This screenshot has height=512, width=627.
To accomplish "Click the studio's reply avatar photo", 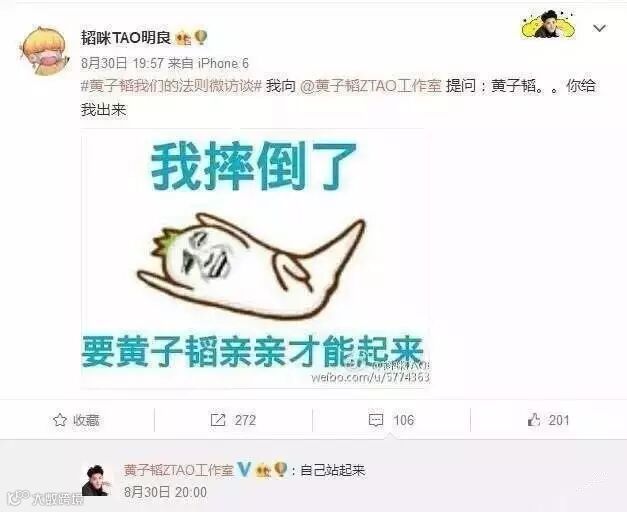I will click(97, 480).
